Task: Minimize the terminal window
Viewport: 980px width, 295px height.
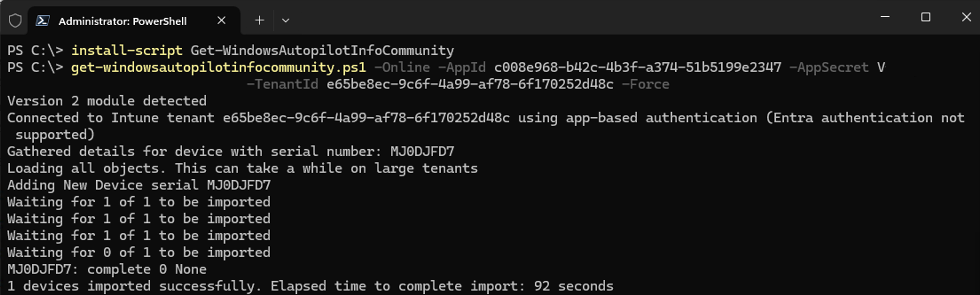Action: click(886, 17)
